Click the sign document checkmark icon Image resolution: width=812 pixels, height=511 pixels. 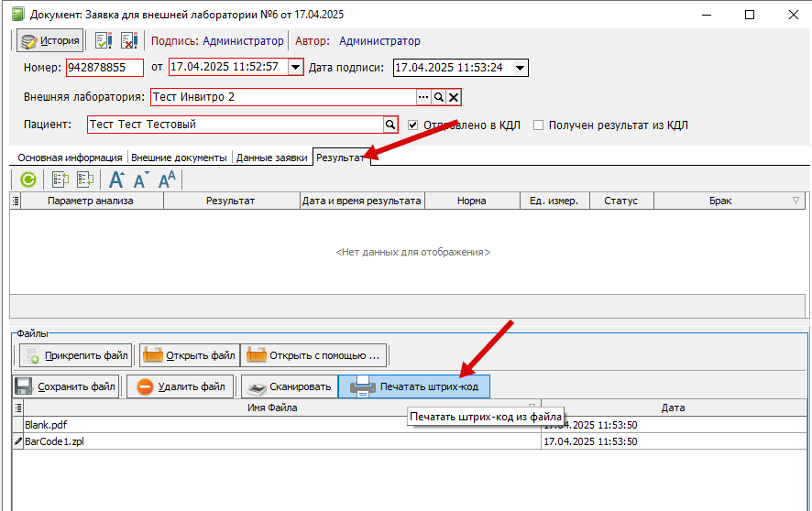coord(103,41)
